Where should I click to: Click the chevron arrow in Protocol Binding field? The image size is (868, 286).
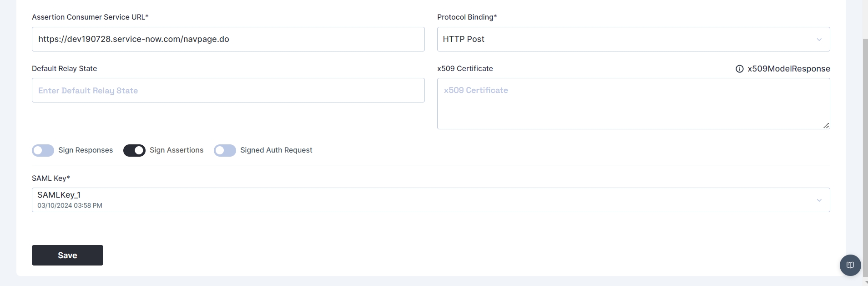point(819,40)
